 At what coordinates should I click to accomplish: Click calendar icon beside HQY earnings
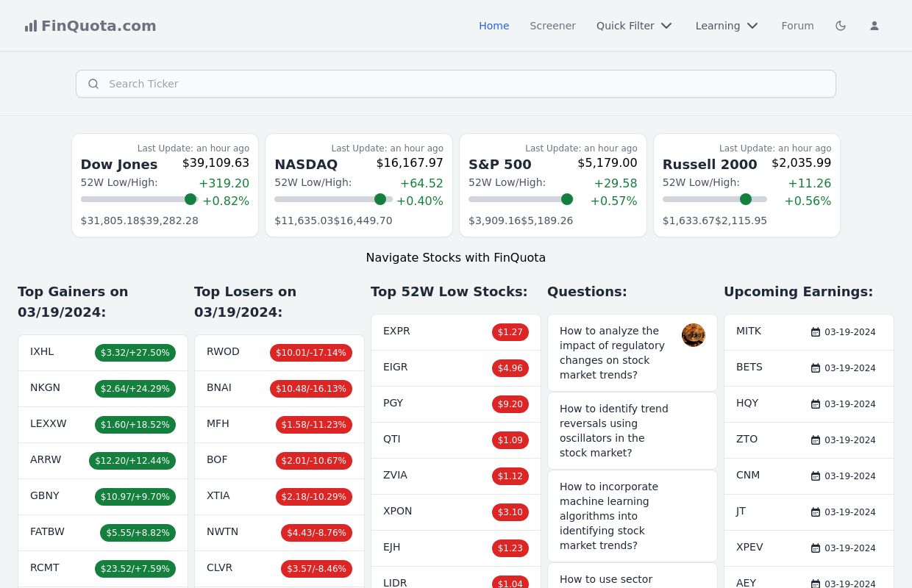(815, 404)
